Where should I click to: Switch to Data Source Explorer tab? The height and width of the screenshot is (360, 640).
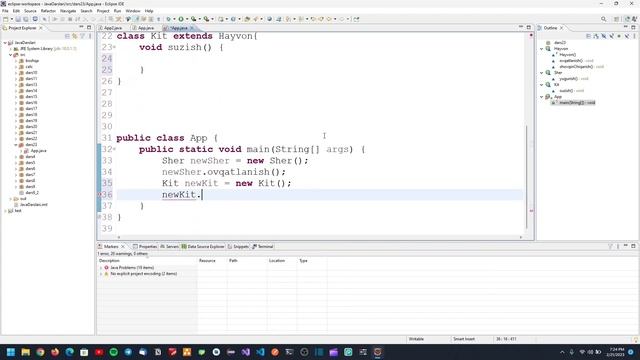[x=203, y=247]
